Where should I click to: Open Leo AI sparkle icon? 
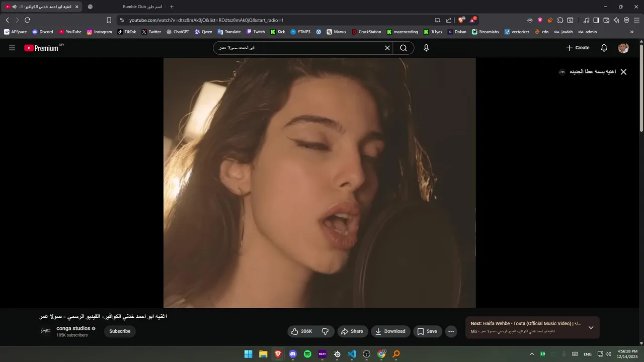pos(616,20)
